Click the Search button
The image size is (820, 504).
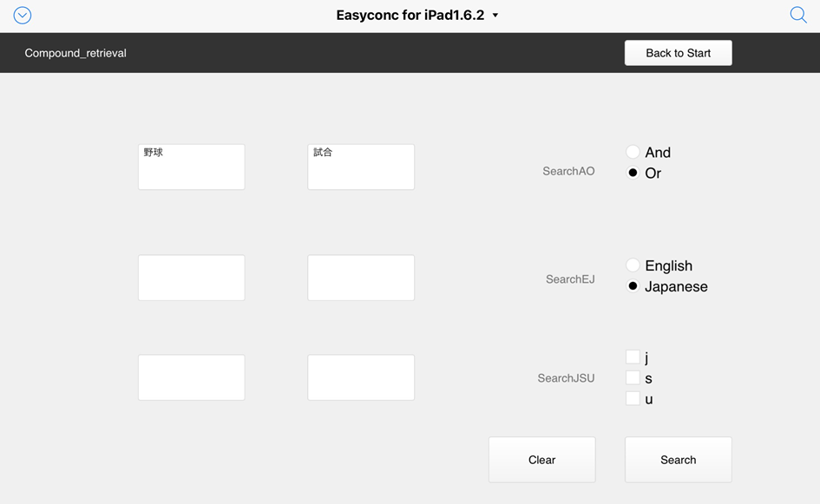point(679,460)
